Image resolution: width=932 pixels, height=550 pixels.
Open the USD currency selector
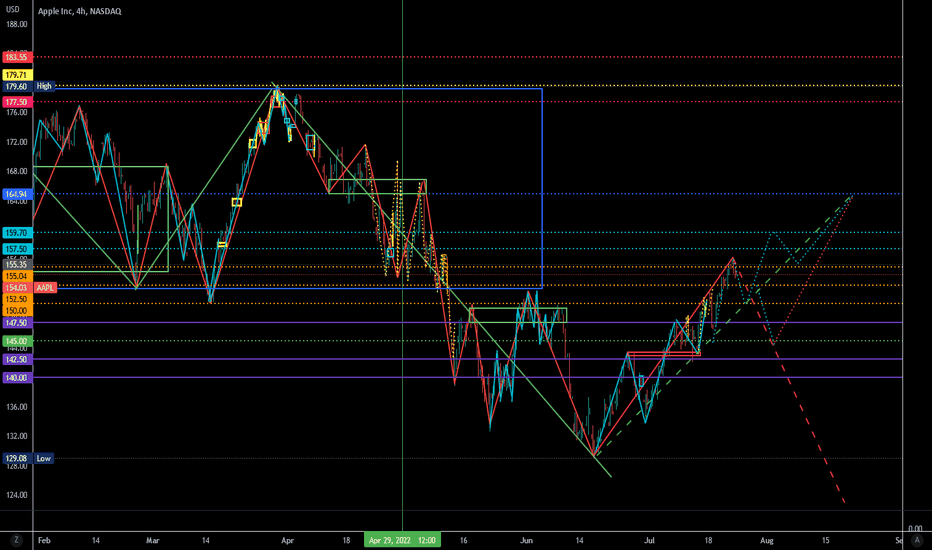point(12,10)
